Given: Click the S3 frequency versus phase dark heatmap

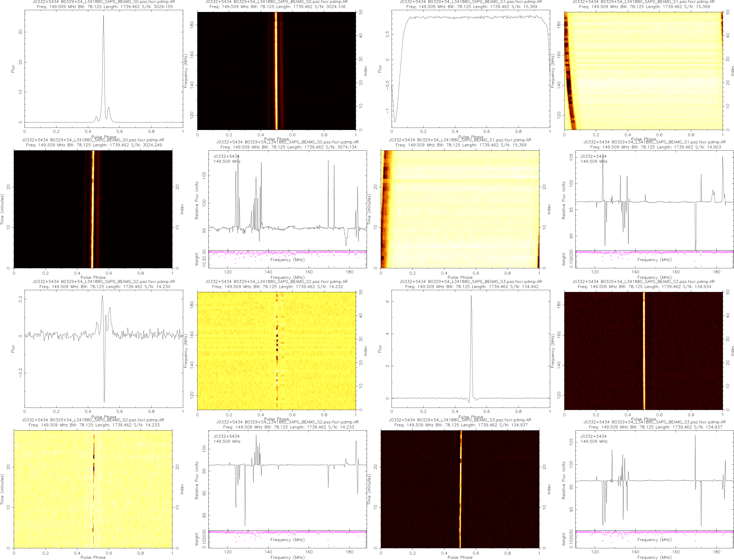Looking at the screenshot, I should (643, 351).
